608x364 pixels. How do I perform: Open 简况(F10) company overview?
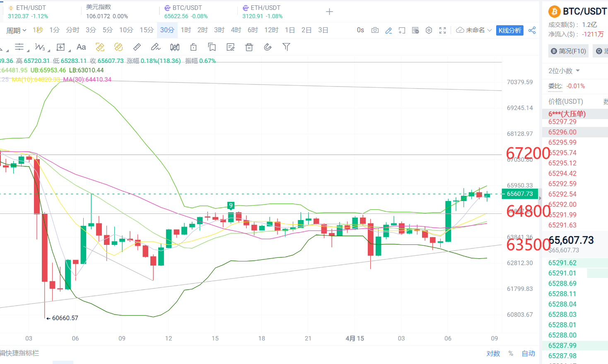(x=568, y=50)
